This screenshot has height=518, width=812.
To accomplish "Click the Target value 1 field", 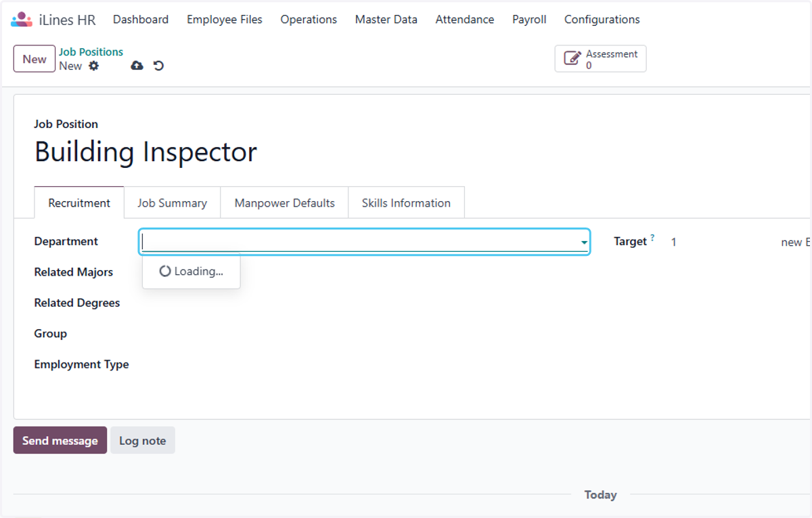I will 674,242.
